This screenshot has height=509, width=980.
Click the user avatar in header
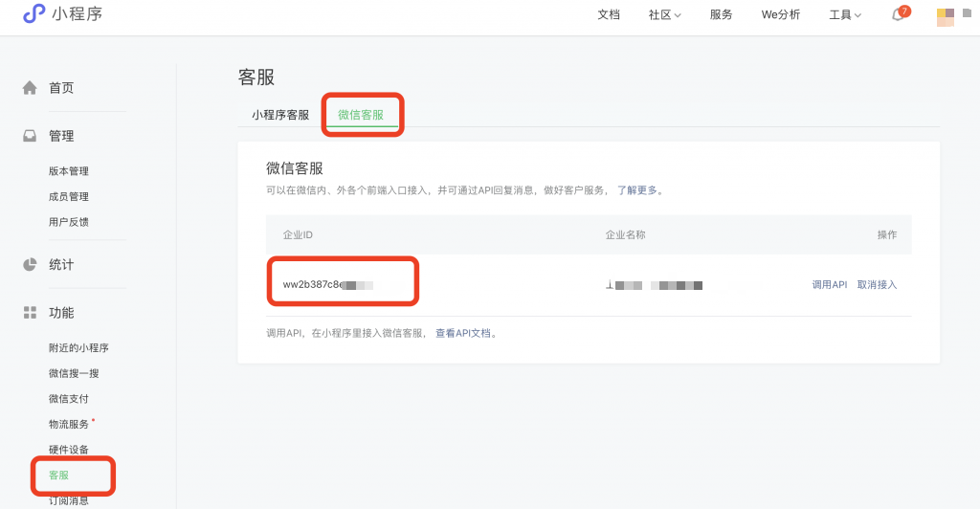pos(946,15)
